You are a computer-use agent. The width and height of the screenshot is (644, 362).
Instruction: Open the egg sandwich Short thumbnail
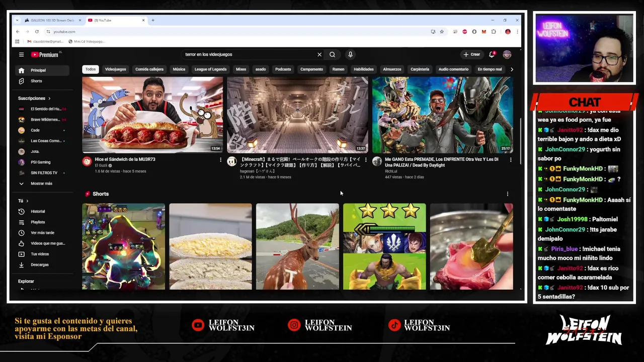(210, 246)
